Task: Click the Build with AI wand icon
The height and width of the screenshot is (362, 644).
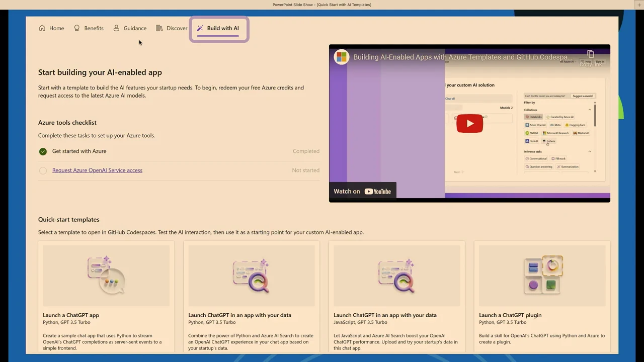Action: (x=200, y=28)
